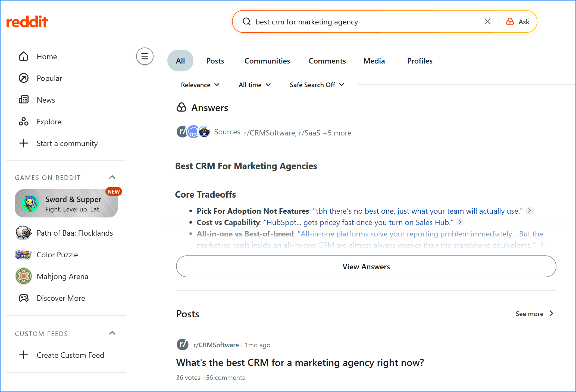Screen dimensions: 576x392
Task: Click the Home label text
Action: 47,56
